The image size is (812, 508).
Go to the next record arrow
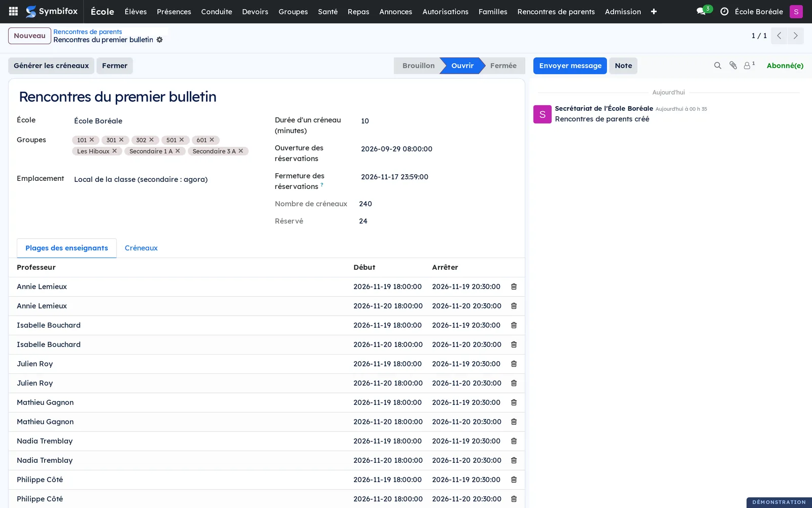pyautogui.click(x=795, y=36)
